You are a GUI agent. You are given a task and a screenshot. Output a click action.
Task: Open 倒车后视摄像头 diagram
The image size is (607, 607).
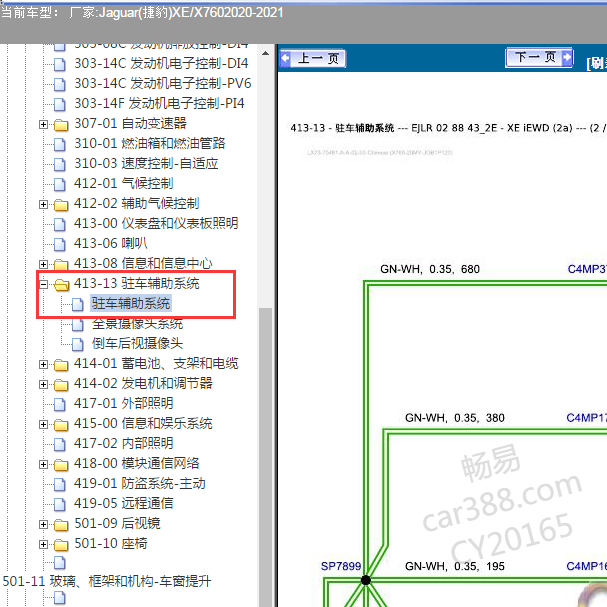click(137, 344)
